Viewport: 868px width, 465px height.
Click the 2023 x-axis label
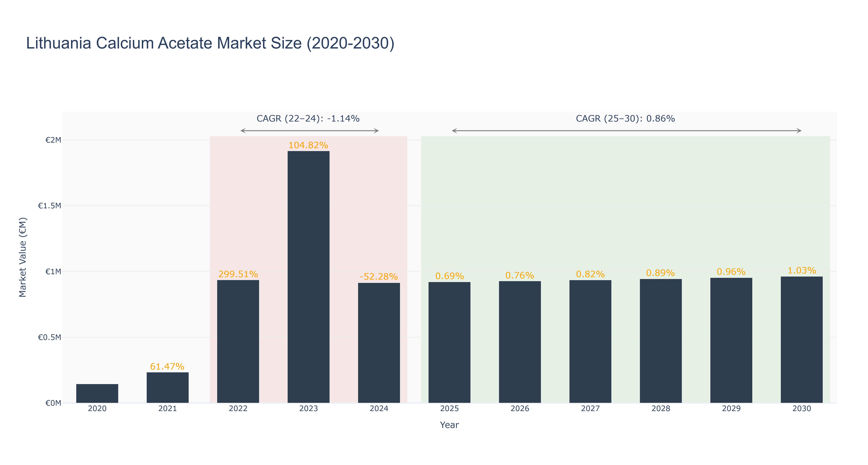(308, 408)
